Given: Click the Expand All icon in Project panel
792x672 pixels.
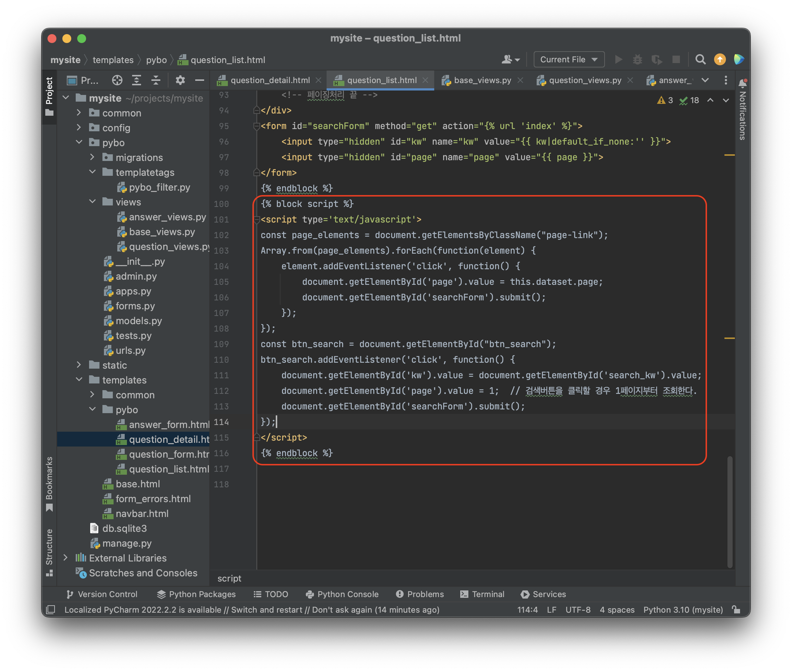Looking at the screenshot, I should click(x=136, y=80).
